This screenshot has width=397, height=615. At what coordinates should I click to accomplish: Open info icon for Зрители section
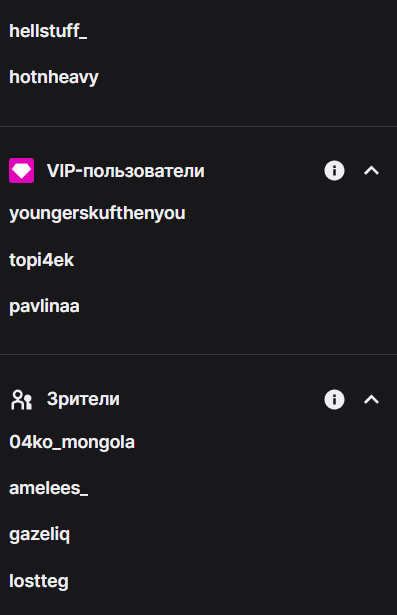[334, 400]
